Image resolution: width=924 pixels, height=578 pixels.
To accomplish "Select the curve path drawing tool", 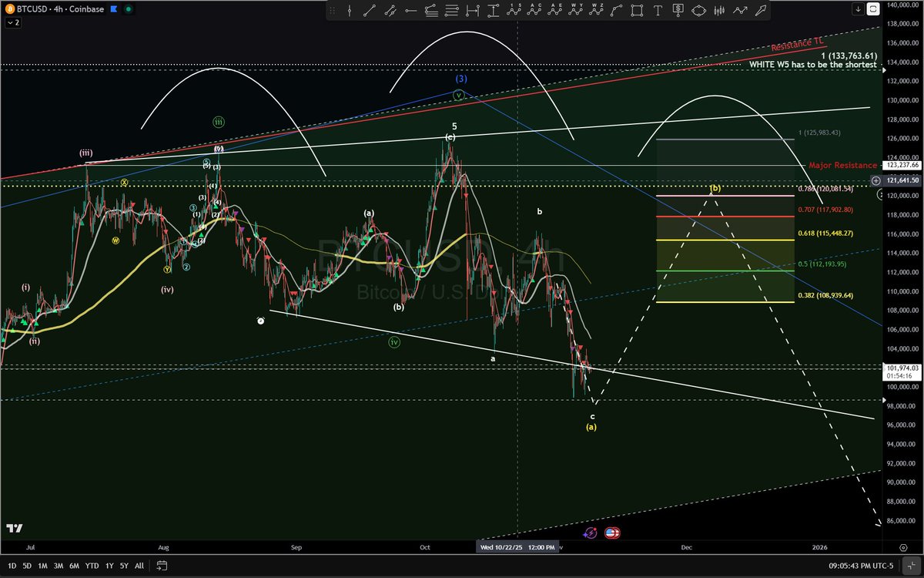I will [x=617, y=11].
